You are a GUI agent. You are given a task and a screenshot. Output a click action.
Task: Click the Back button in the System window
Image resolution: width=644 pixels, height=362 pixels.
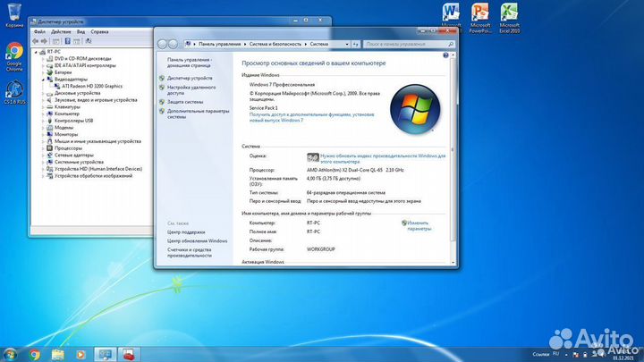[162, 44]
